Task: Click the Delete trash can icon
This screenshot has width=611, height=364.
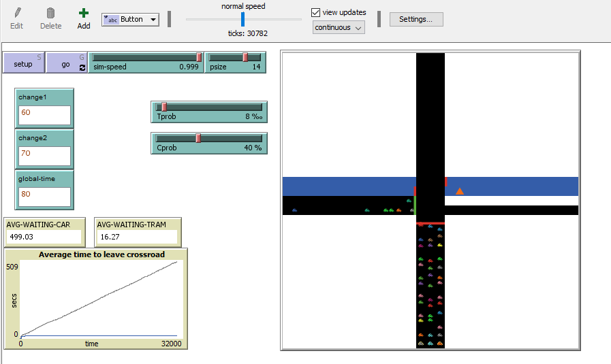Action: coord(50,13)
